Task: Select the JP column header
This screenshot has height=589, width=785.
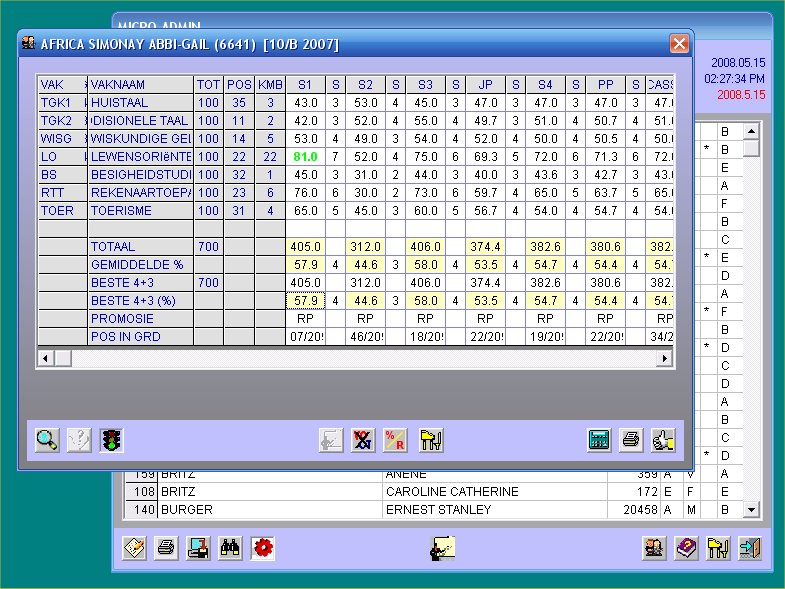Action: point(485,85)
